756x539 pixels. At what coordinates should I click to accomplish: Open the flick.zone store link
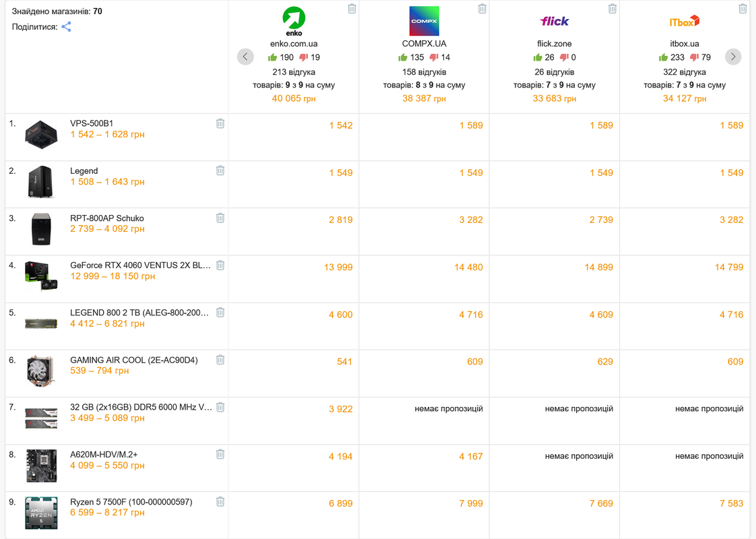(555, 44)
